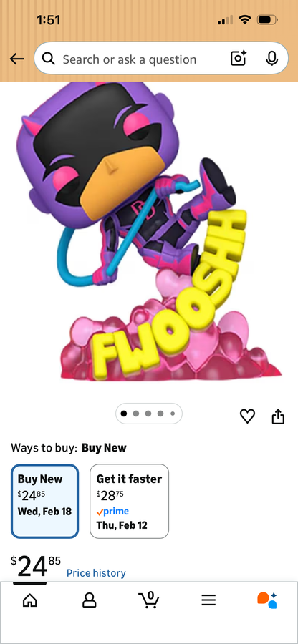This screenshot has width=298, height=644.
Task: Go to Home tab
Action: pos(29,600)
